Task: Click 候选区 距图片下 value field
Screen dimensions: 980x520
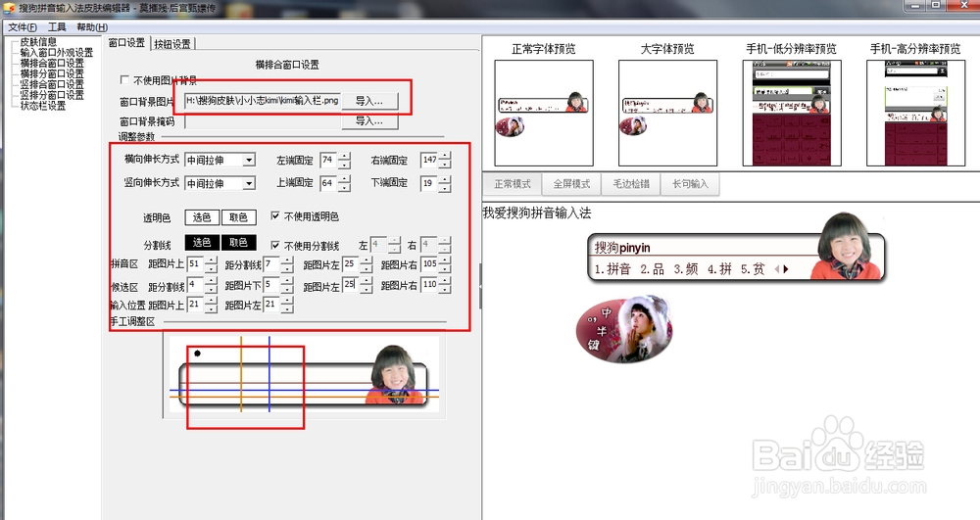Action: tap(271, 285)
